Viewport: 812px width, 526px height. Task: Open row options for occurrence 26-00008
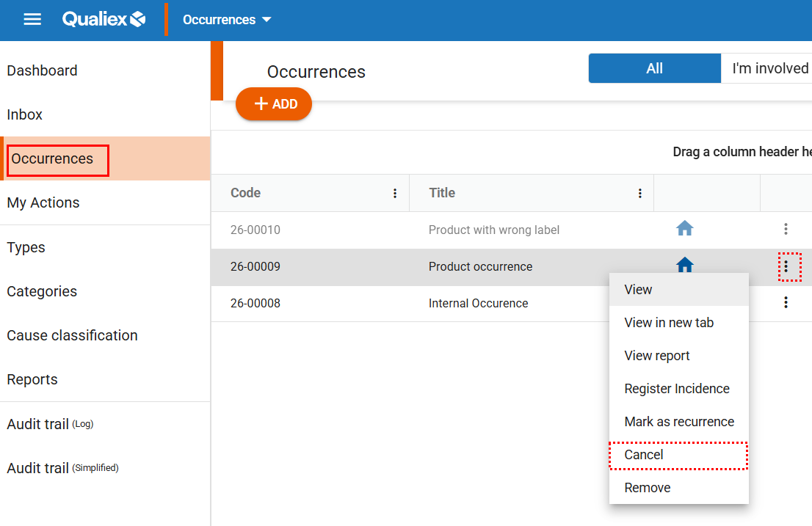786,302
